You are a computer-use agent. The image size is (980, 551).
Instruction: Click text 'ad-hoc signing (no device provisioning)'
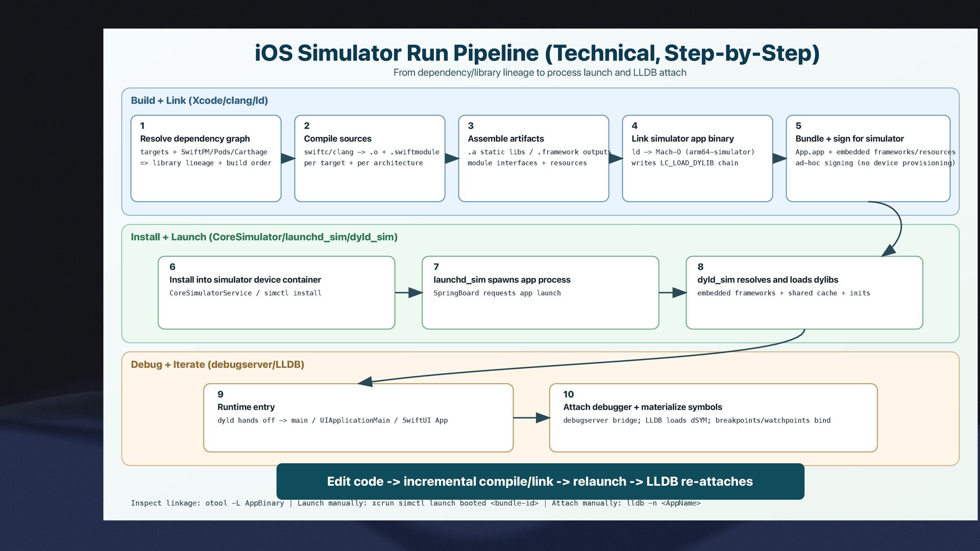point(875,163)
